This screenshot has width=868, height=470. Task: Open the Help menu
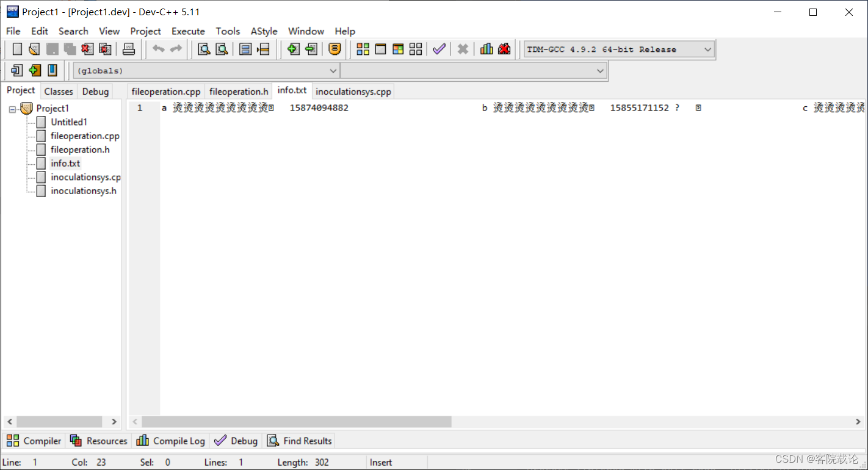click(345, 31)
